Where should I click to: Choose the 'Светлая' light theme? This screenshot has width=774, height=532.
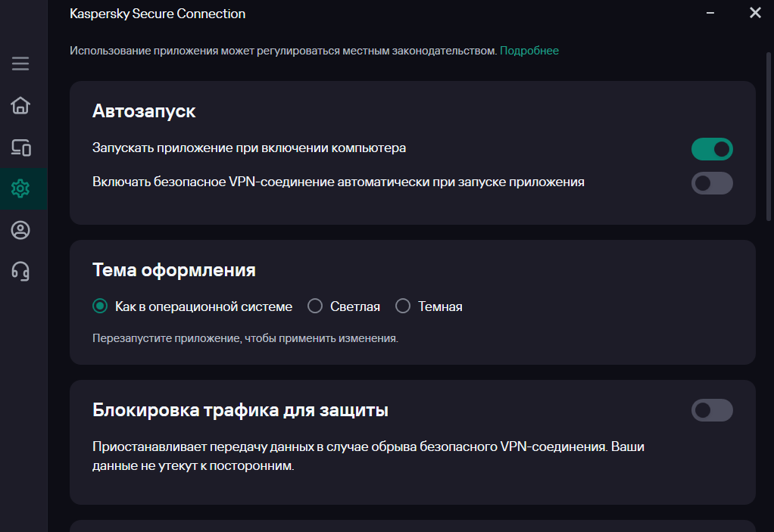pyautogui.click(x=315, y=306)
